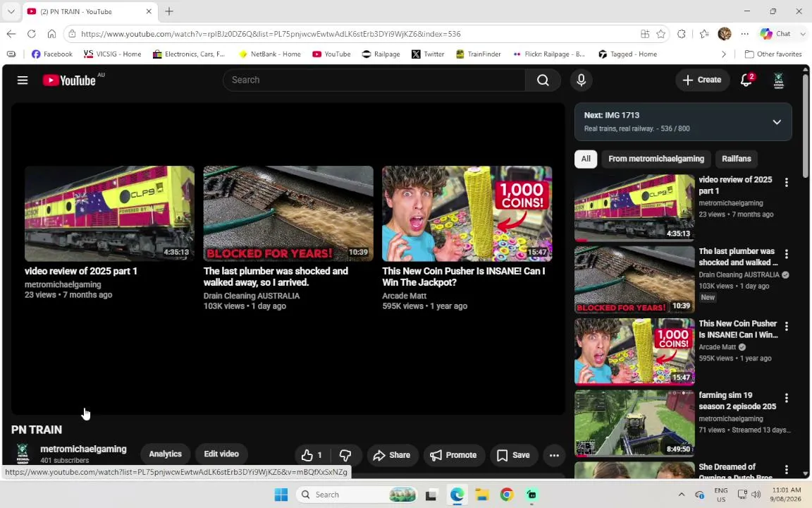Screen dimensions: 812x508
Task: Open the Railpage bookmark
Action: coord(381,54)
